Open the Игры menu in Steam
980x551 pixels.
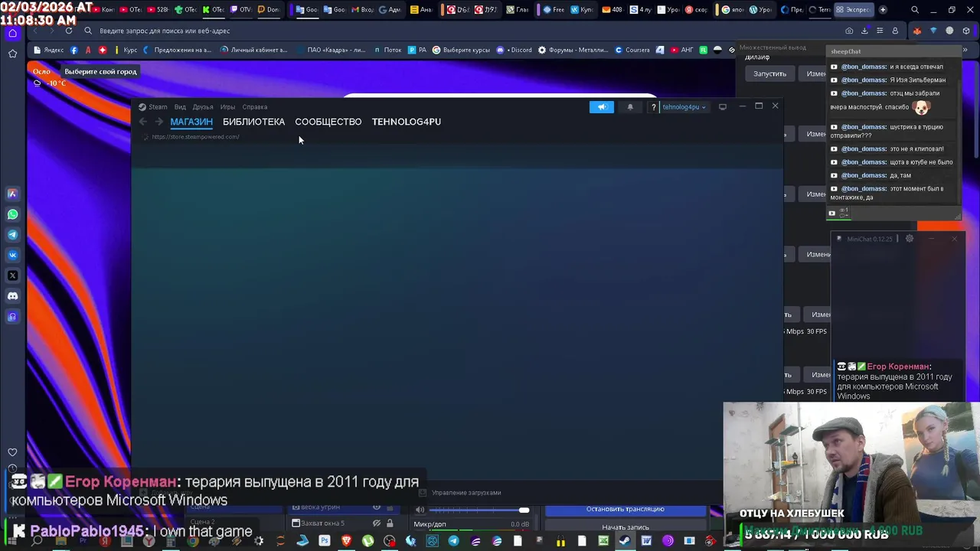tap(227, 107)
